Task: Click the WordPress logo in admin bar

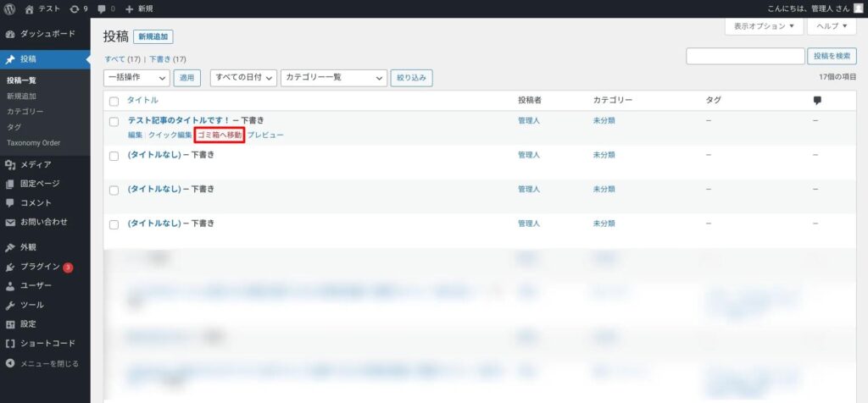Action: click(10, 8)
